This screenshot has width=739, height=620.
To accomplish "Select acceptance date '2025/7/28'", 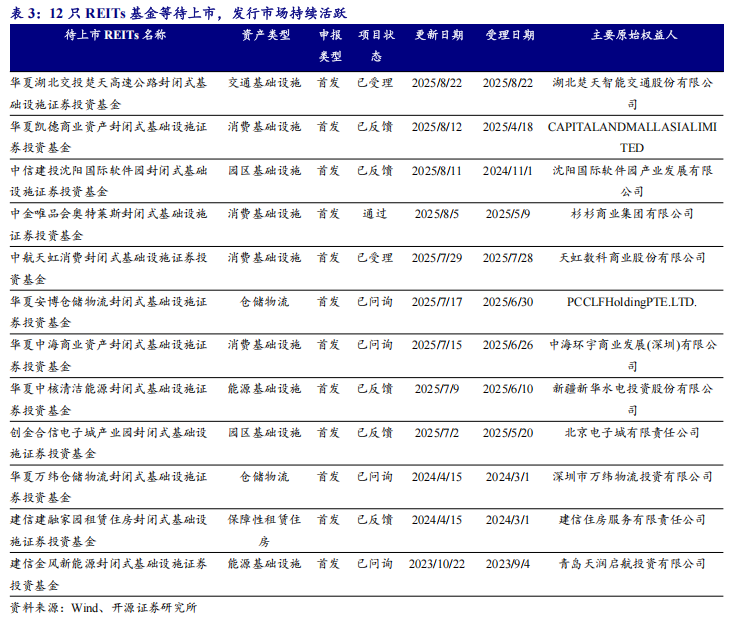I will (x=508, y=258).
